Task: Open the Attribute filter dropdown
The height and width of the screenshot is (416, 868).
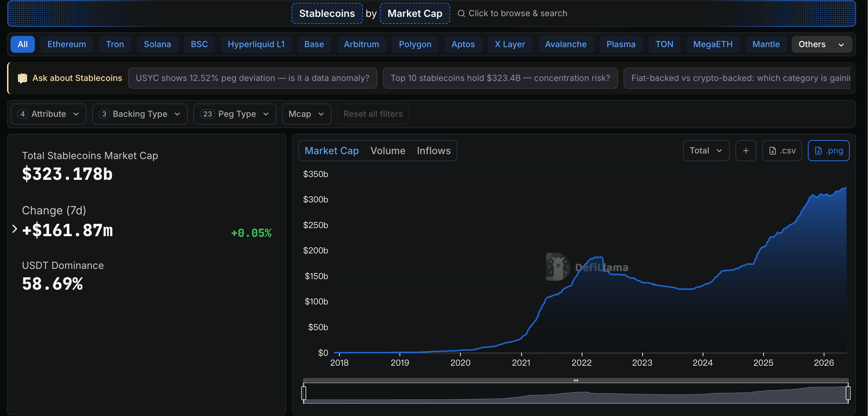Action: pyautogui.click(x=49, y=114)
